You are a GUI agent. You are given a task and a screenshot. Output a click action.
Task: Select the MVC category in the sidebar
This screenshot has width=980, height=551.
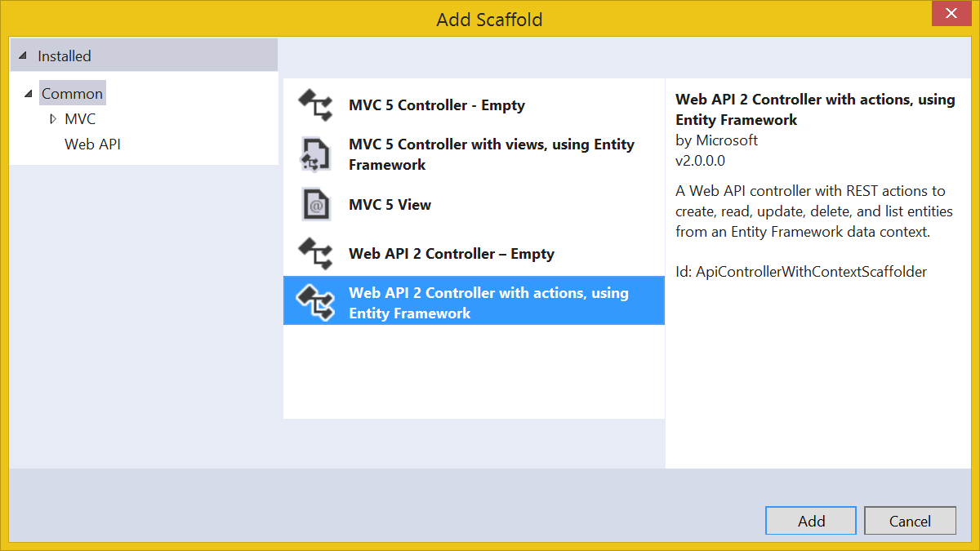click(x=79, y=118)
